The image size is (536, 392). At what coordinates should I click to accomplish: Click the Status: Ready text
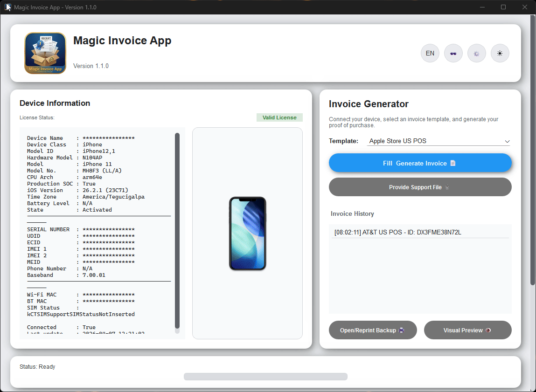[x=37, y=366]
